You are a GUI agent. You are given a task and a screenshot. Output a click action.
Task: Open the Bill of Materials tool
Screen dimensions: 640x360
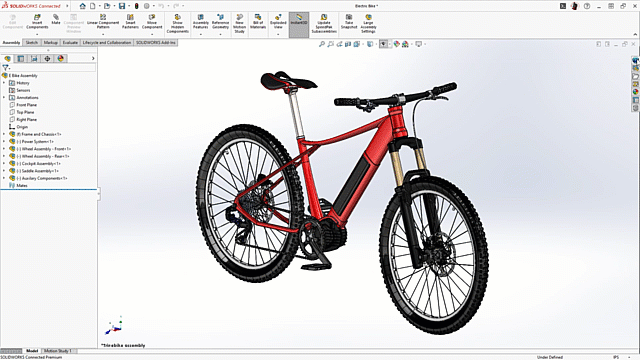click(x=258, y=22)
